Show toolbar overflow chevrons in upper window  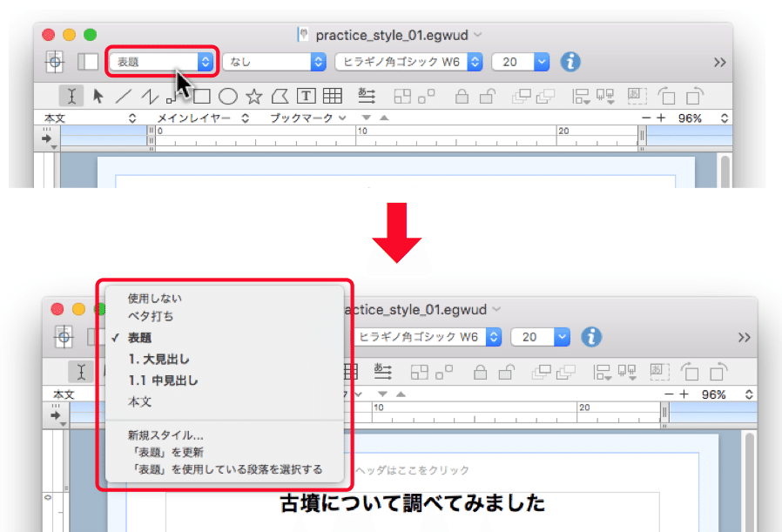click(719, 63)
